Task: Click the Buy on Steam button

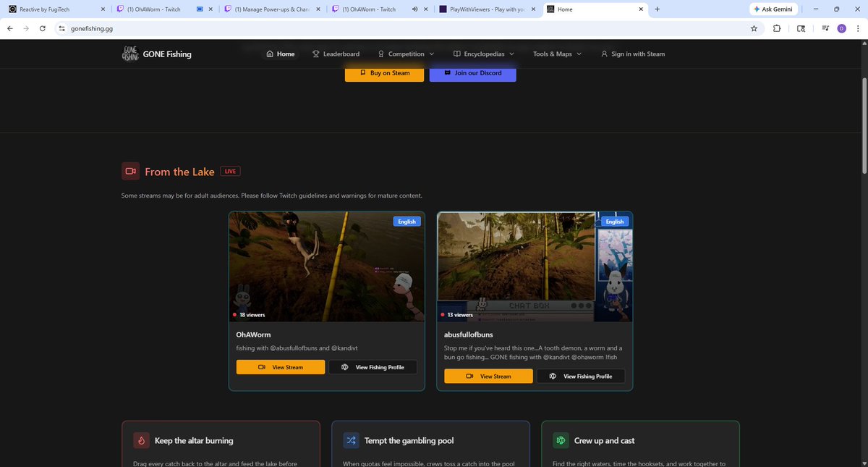Action: 384,72
